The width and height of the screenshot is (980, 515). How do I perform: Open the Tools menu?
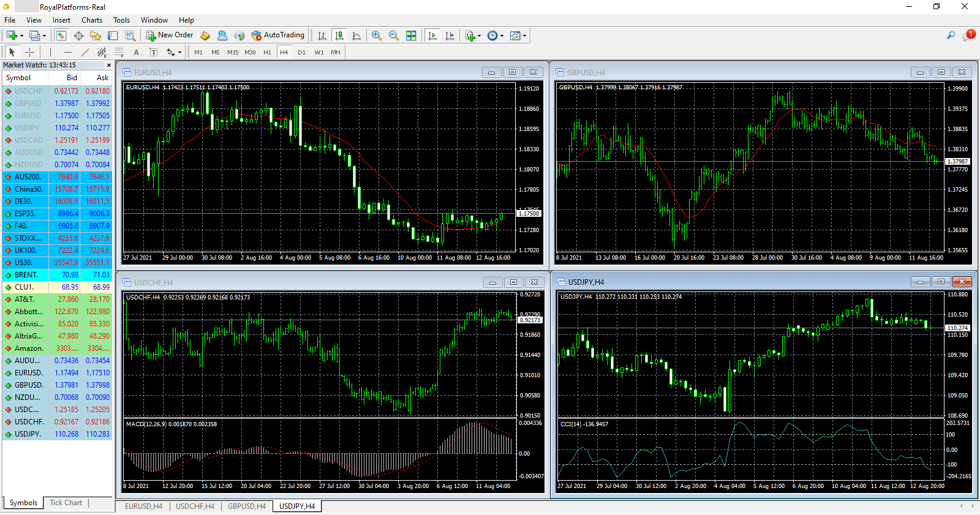121,20
